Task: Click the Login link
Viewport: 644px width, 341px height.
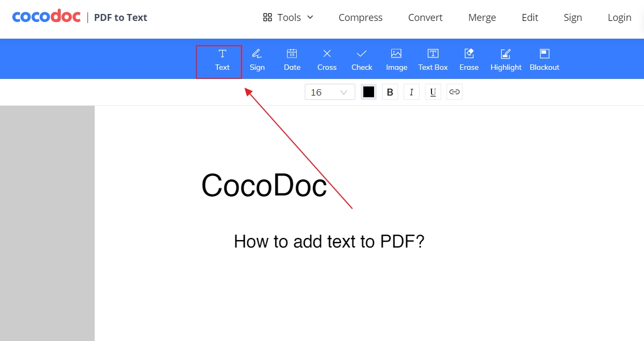Action: tap(619, 18)
